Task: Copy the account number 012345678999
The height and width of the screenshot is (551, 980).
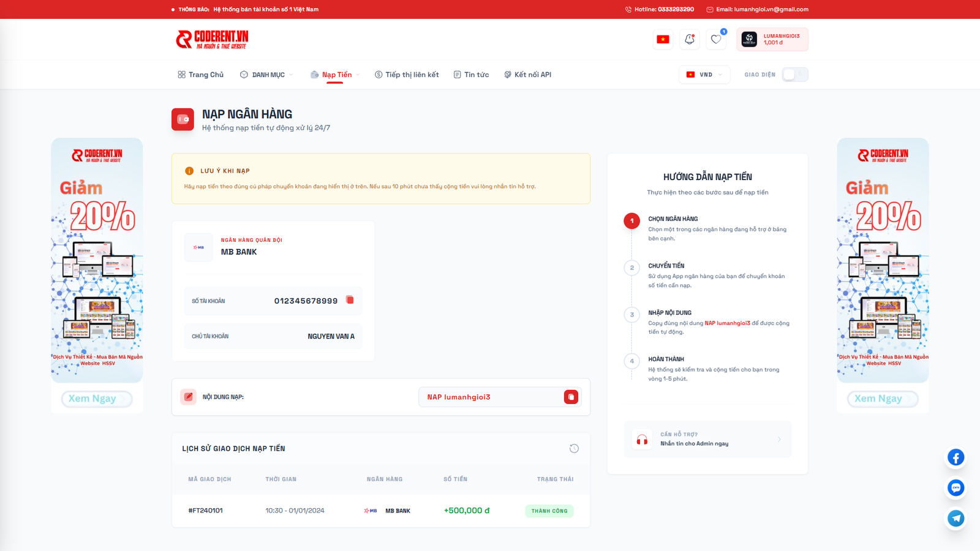Action: 350,300
